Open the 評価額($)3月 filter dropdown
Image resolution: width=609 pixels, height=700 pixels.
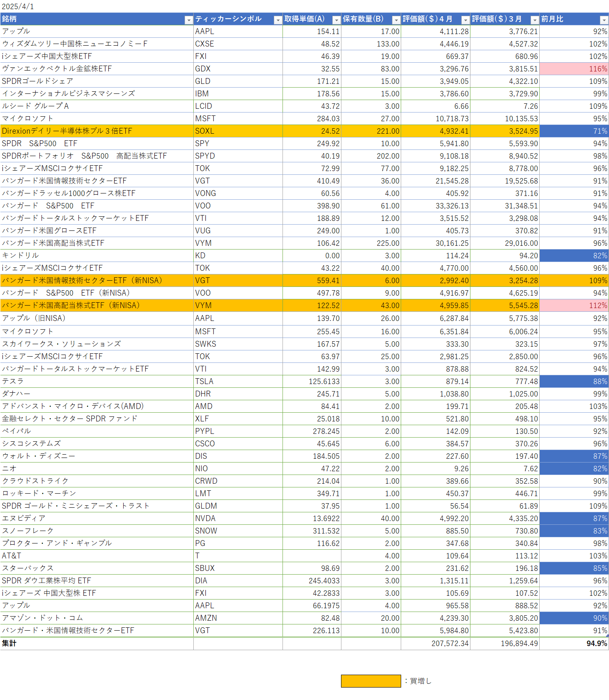coord(535,20)
